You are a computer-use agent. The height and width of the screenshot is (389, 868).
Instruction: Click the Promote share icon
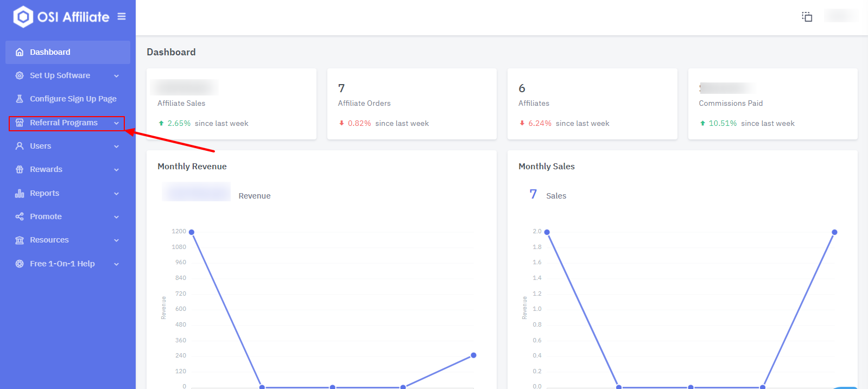pyautogui.click(x=20, y=216)
